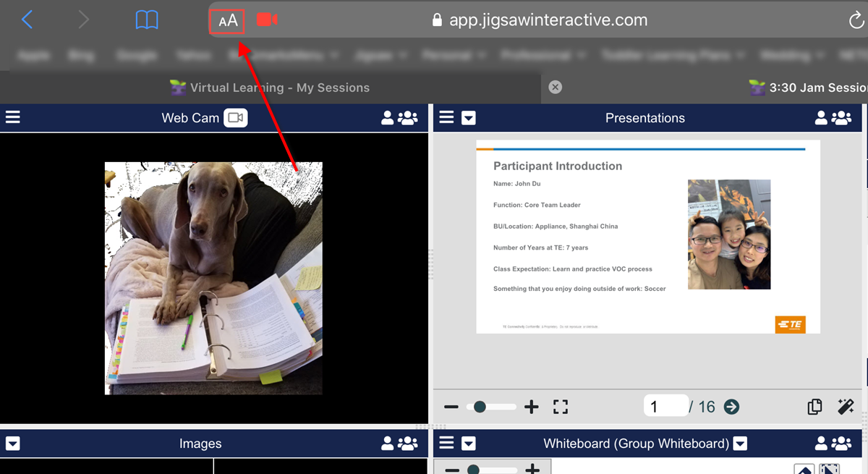The height and width of the screenshot is (474, 868).
Task: Click the magic wand icon in Presentations
Action: click(x=846, y=407)
